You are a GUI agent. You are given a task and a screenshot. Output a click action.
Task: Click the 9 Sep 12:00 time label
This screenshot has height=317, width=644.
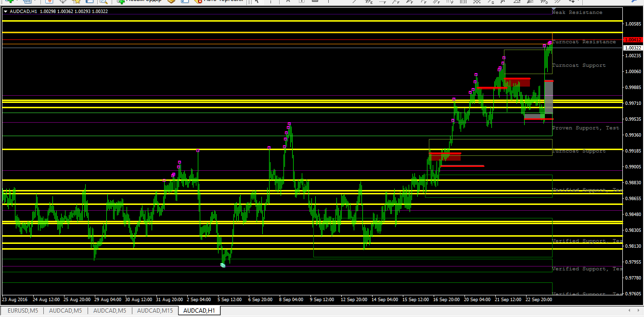(x=322, y=299)
